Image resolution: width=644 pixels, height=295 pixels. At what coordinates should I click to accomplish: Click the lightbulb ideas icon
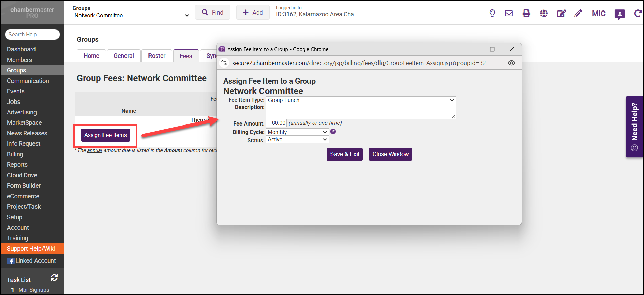click(x=492, y=14)
